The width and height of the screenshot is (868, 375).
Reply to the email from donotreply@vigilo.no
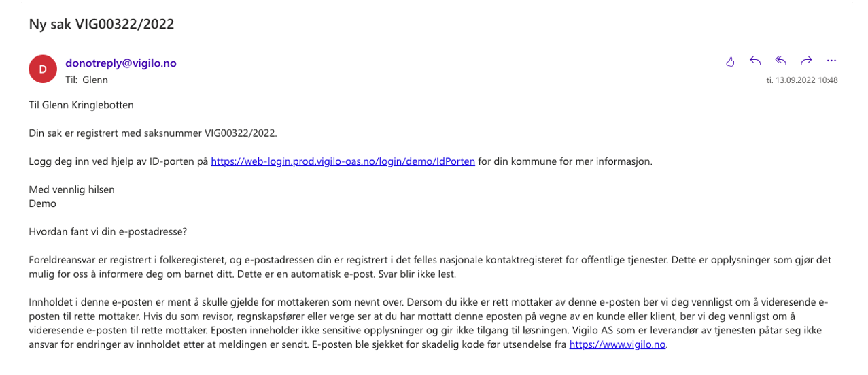[x=755, y=61]
